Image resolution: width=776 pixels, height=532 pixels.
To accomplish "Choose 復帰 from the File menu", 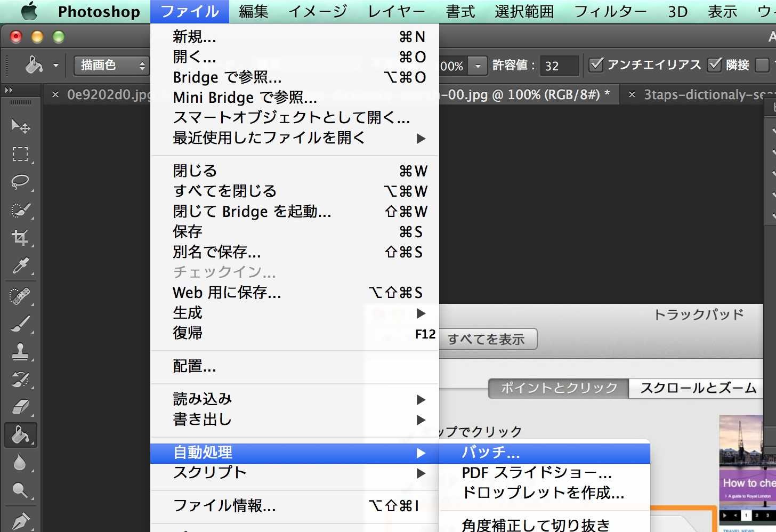I will [295, 333].
